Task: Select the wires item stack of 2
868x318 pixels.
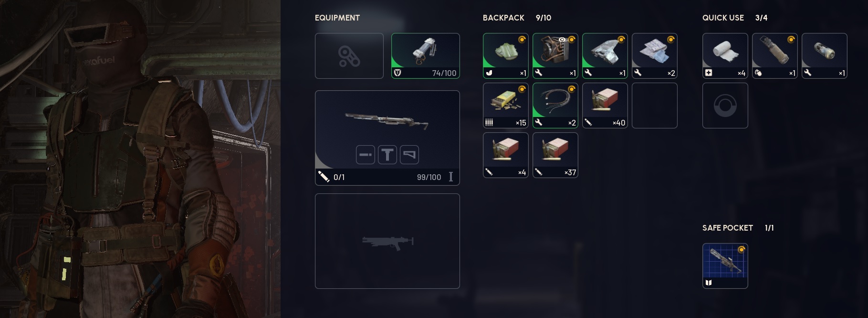Action: click(555, 106)
